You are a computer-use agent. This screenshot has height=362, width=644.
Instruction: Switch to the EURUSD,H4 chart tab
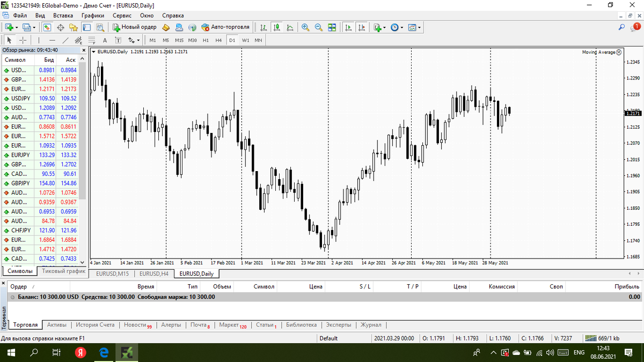(x=153, y=274)
